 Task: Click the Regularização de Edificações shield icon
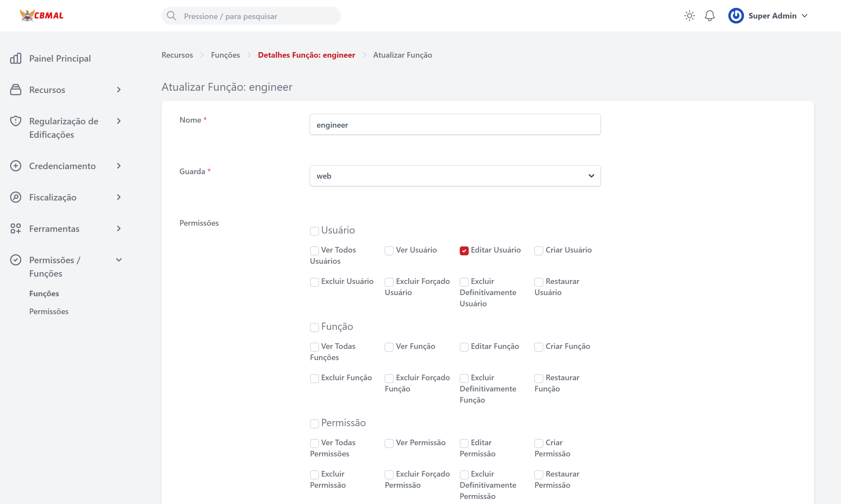pos(16,121)
